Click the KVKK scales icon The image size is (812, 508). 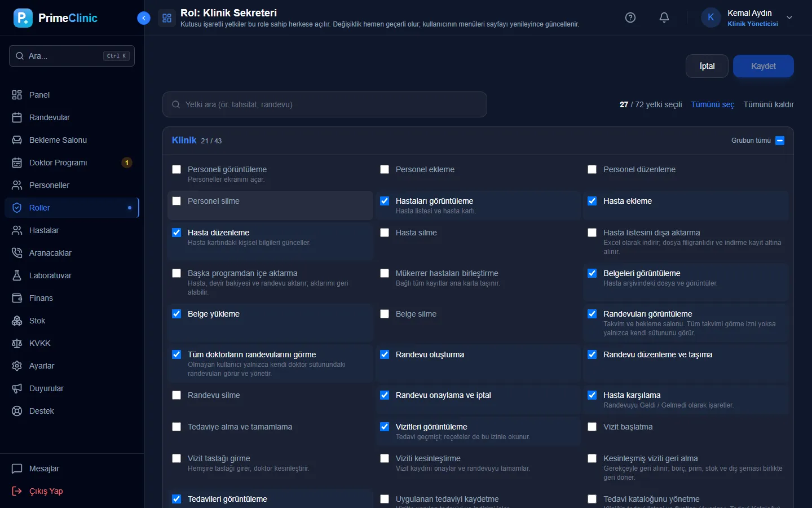17,343
